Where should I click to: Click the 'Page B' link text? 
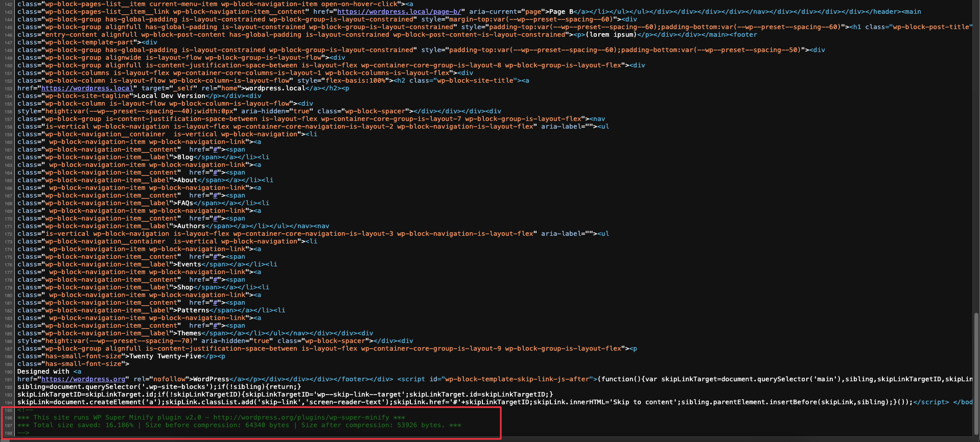(561, 11)
